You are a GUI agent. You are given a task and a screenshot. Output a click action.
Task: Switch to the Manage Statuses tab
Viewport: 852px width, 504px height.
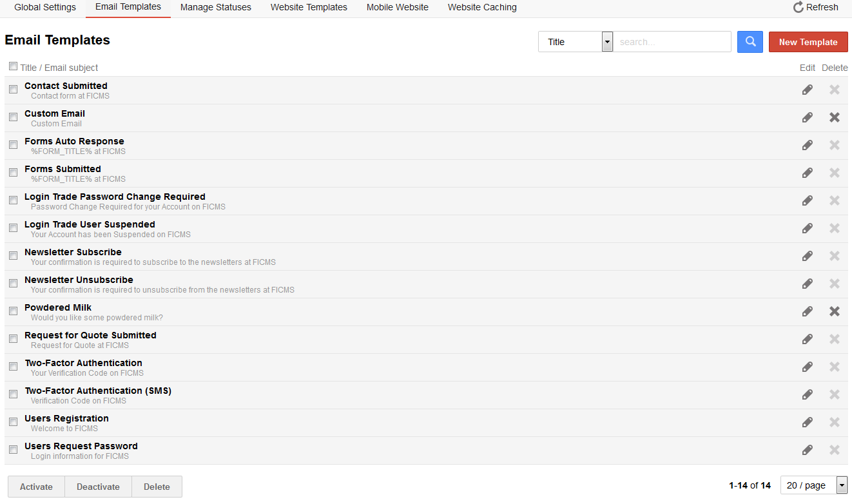pyautogui.click(x=215, y=8)
